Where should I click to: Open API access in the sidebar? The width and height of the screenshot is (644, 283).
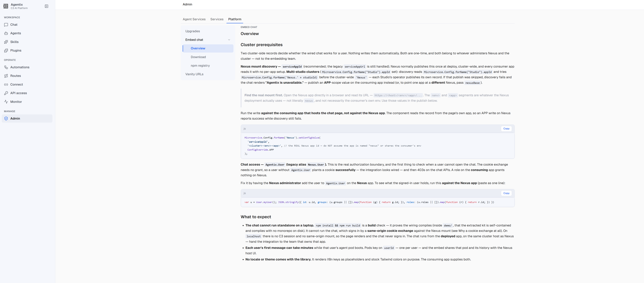27,93
